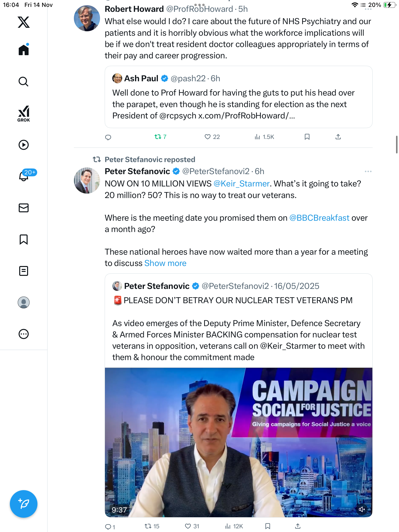
Task: Open the More options menu in the sidebar
Action: point(24,334)
